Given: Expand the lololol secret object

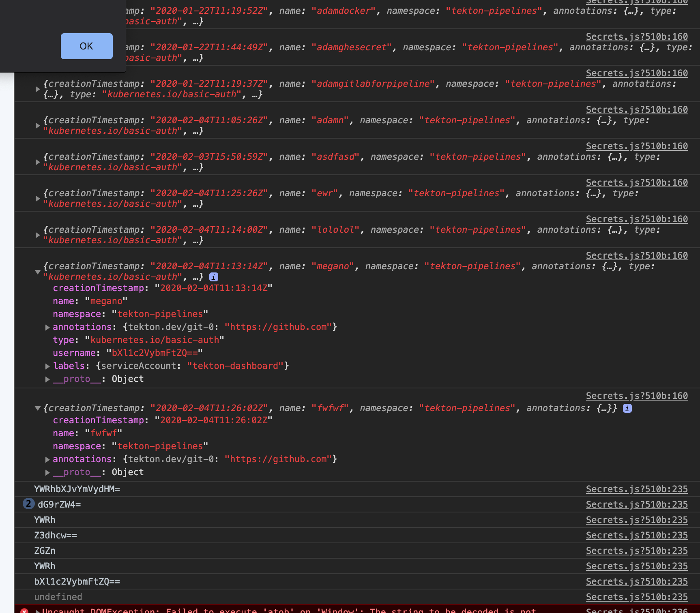Looking at the screenshot, I should [x=38, y=235].
